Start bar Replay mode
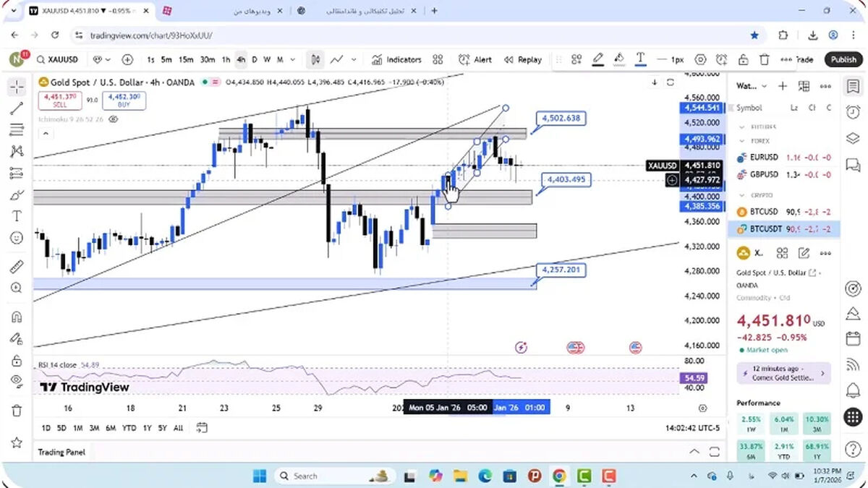The image size is (868, 488). click(x=523, y=60)
